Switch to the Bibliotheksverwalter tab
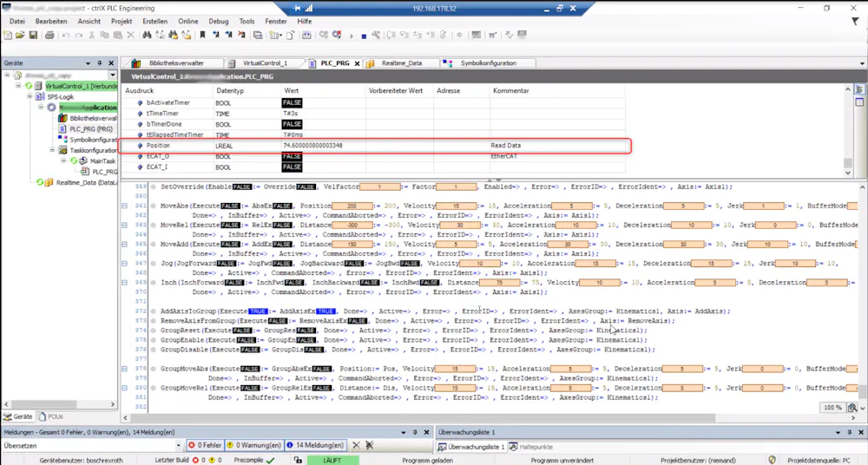The image size is (868, 465). [x=176, y=63]
